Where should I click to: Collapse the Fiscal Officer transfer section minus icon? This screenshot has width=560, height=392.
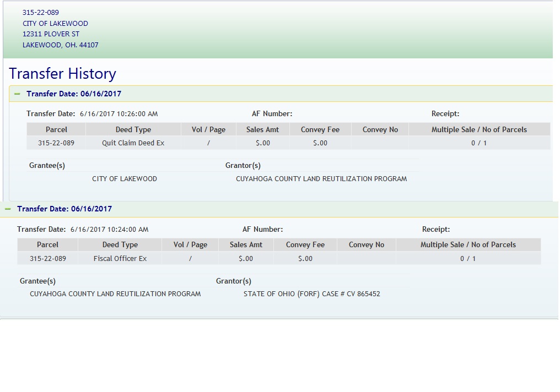[x=8, y=209]
